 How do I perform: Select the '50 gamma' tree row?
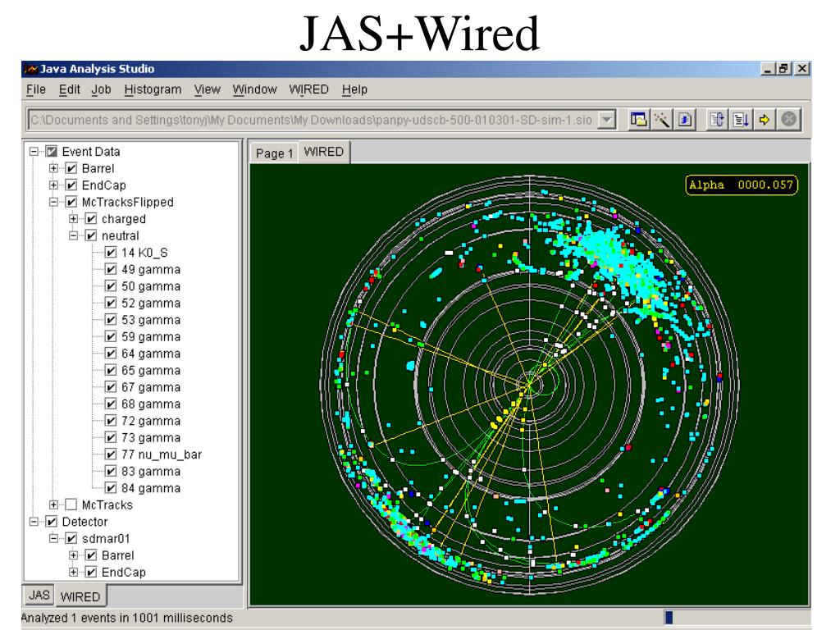click(151, 286)
